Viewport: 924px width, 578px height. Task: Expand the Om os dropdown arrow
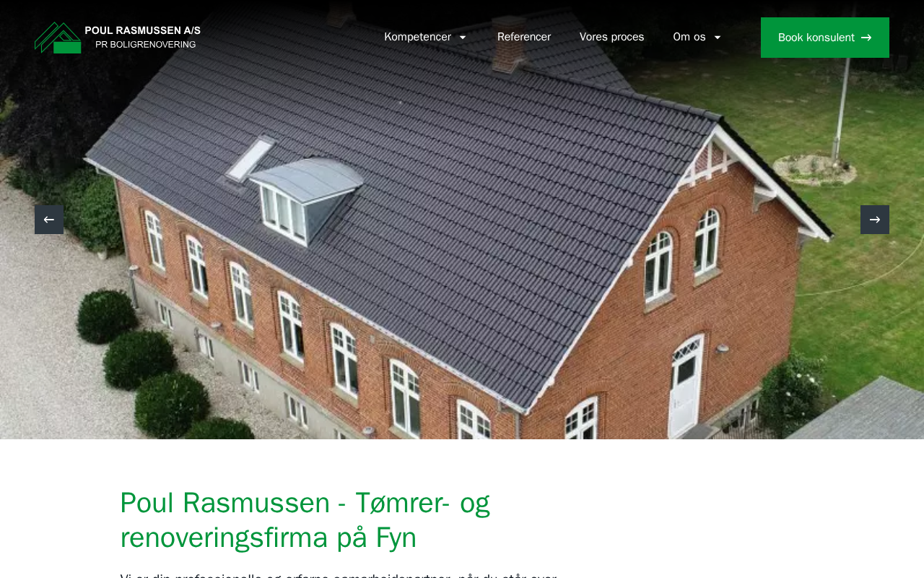click(718, 38)
